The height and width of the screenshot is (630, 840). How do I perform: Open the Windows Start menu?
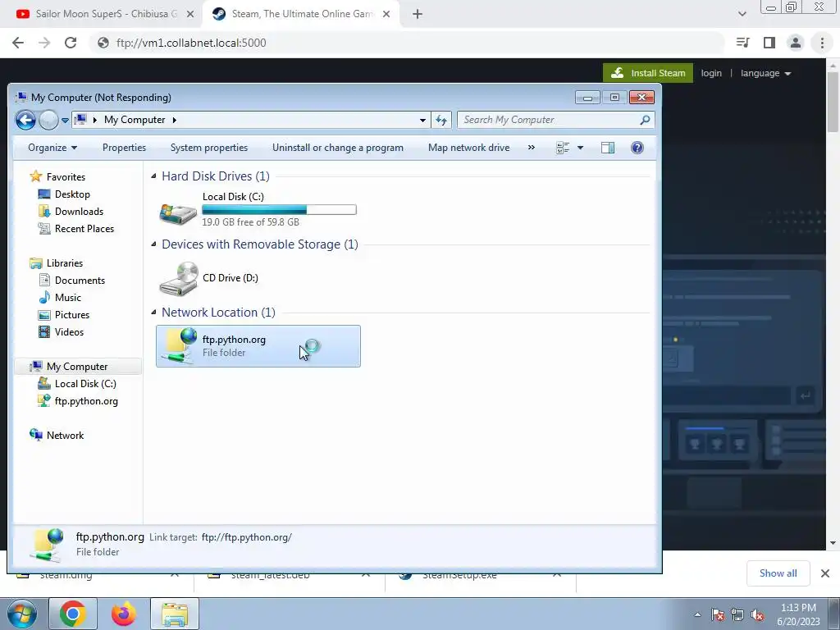click(22, 614)
